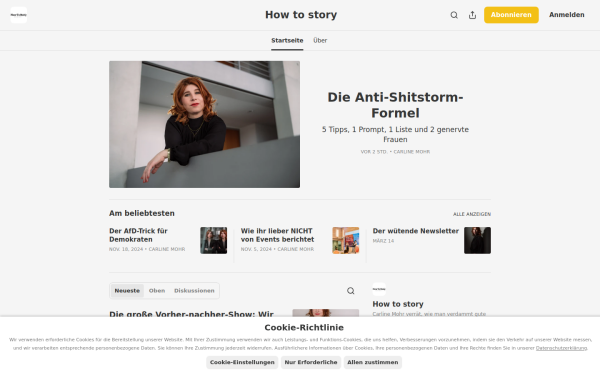Open Der AfD-Trick für Demokraten article
600x375 pixels.
click(138, 235)
